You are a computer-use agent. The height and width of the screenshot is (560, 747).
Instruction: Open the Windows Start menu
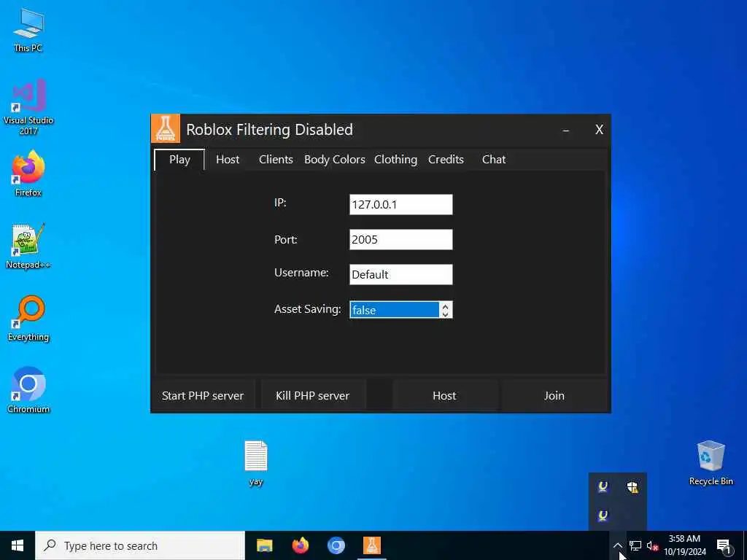(18, 545)
